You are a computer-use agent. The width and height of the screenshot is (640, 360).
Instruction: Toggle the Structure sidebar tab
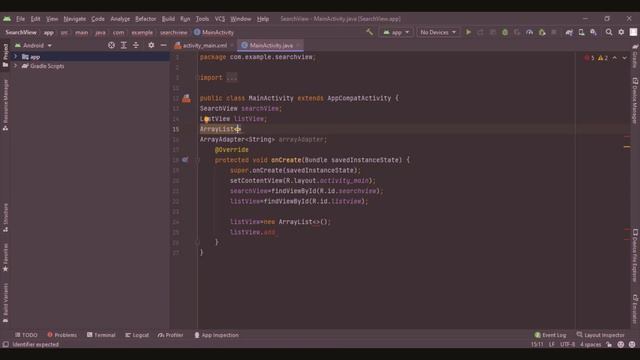click(5, 217)
